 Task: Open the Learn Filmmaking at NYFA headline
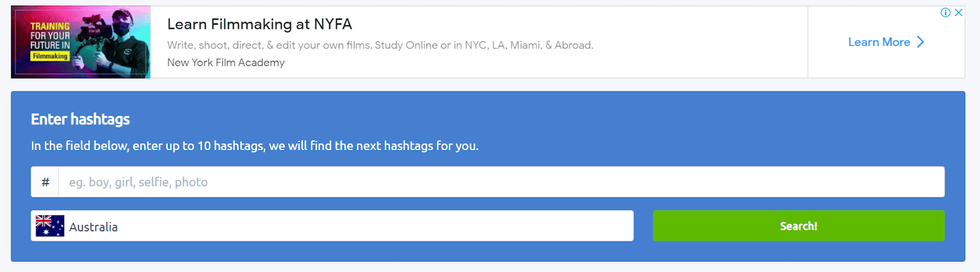260,25
